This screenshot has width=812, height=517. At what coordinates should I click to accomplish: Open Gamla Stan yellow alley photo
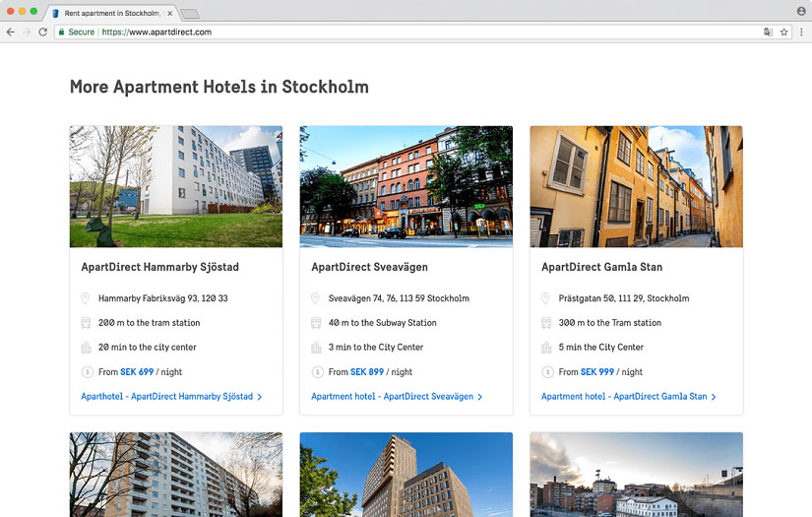[637, 186]
